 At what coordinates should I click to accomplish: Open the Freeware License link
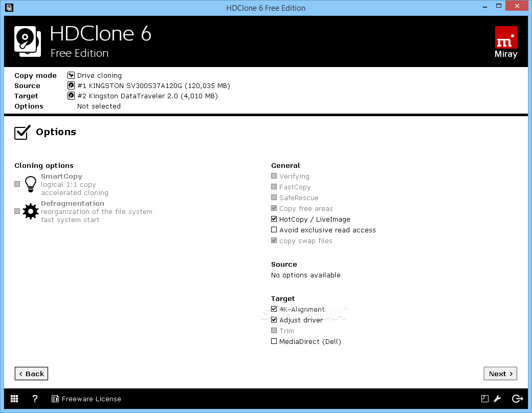pyautogui.click(x=91, y=399)
